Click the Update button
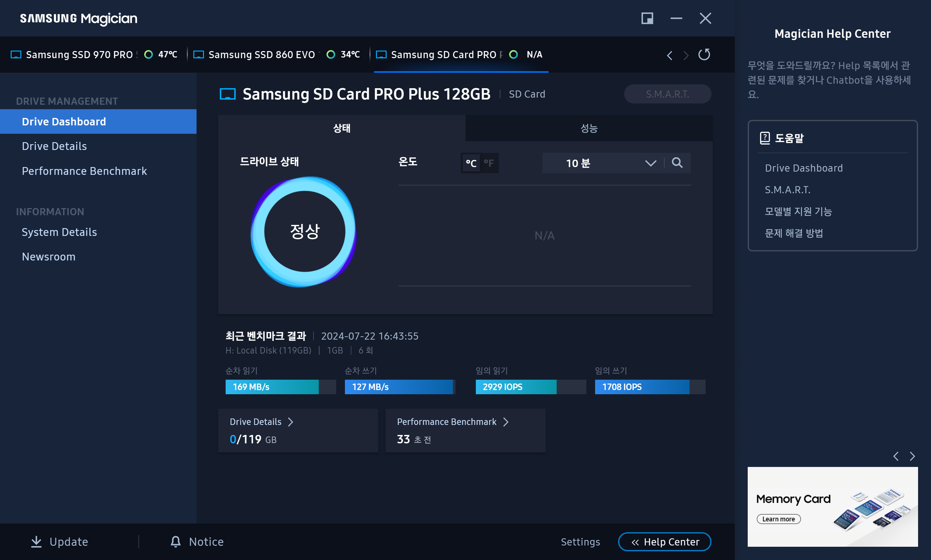This screenshot has width=931, height=560. click(x=59, y=542)
